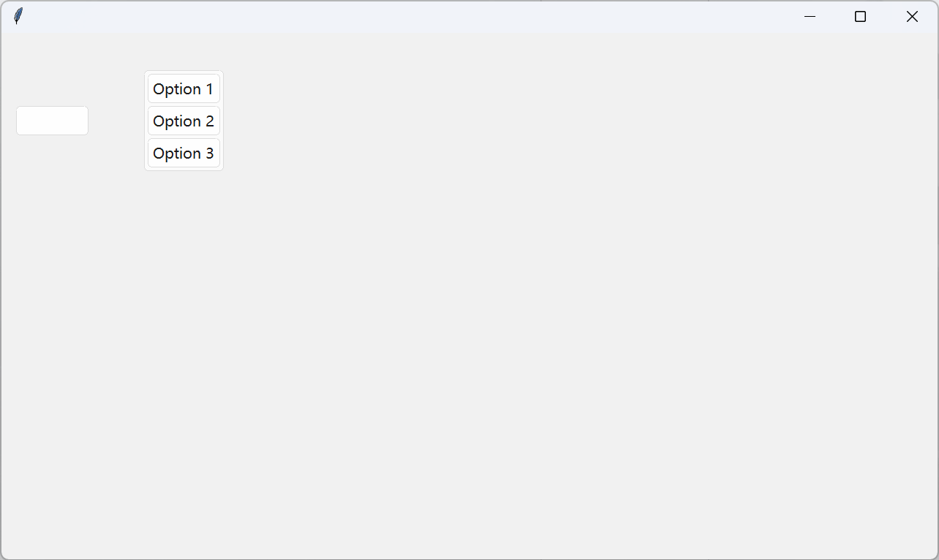Maximize the application window
This screenshot has width=939, height=560.
click(x=860, y=16)
